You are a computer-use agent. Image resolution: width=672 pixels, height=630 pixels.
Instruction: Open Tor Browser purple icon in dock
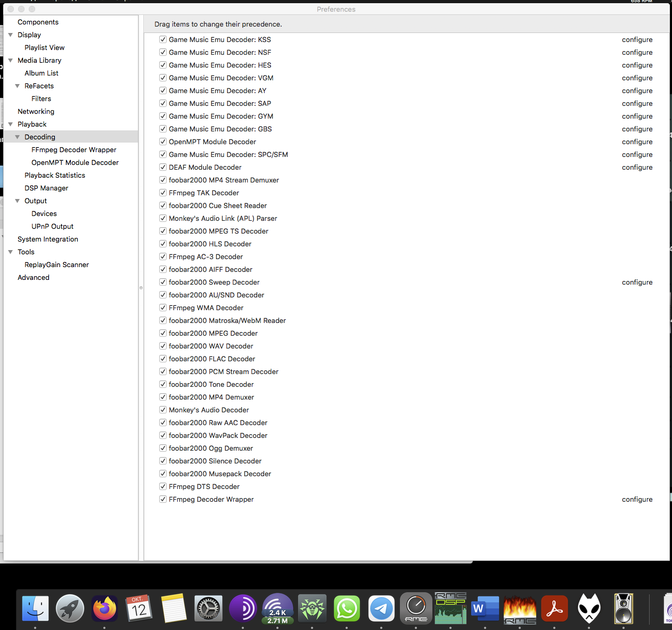(243, 608)
